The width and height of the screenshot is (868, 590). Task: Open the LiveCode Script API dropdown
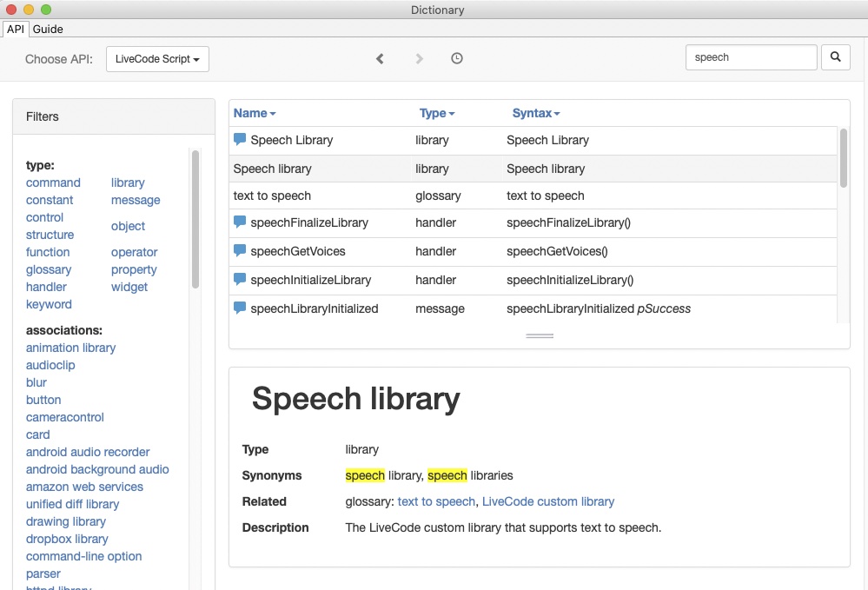point(157,59)
